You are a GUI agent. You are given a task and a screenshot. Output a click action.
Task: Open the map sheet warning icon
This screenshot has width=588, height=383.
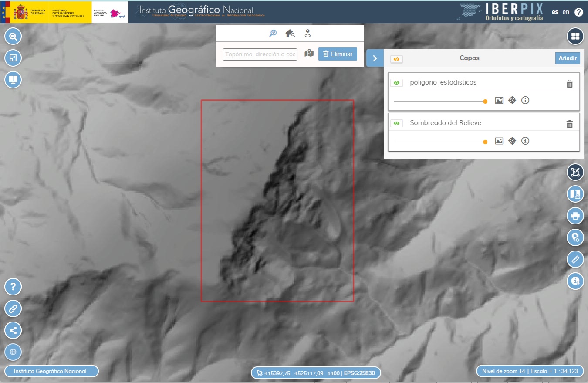tap(575, 194)
